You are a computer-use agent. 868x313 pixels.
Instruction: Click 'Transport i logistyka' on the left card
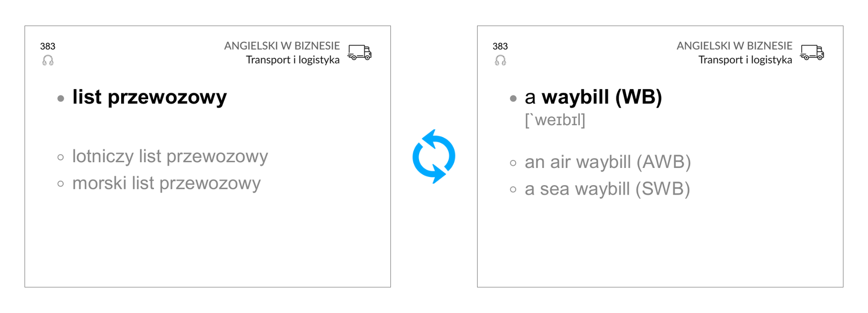pos(292,60)
